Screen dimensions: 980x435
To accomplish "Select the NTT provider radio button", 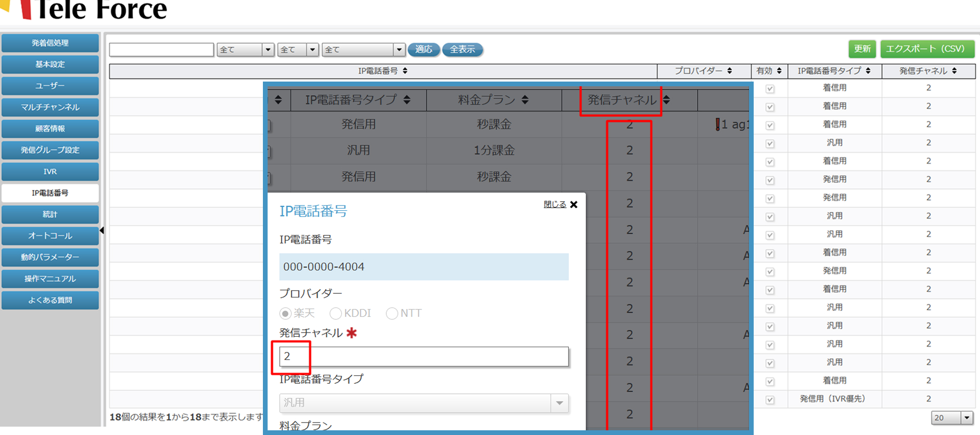I will 391,313.
